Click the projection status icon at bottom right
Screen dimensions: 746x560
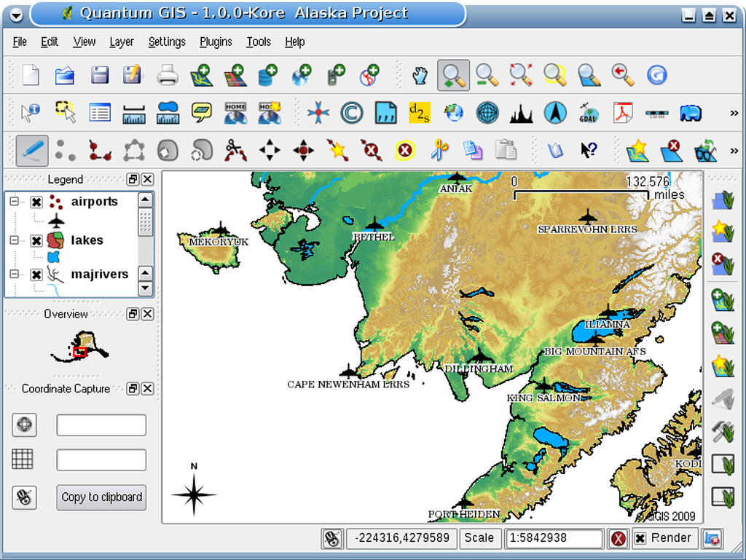point(712,539)
